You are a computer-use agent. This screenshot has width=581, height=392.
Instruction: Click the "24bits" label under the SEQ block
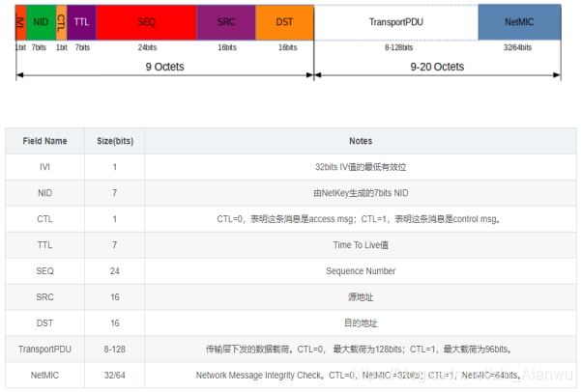pos(147,45)
